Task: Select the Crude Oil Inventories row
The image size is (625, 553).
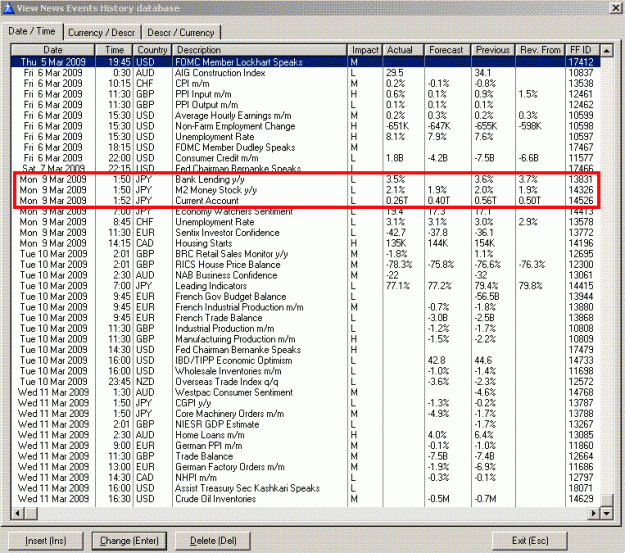Action: (x=306, y=499)
